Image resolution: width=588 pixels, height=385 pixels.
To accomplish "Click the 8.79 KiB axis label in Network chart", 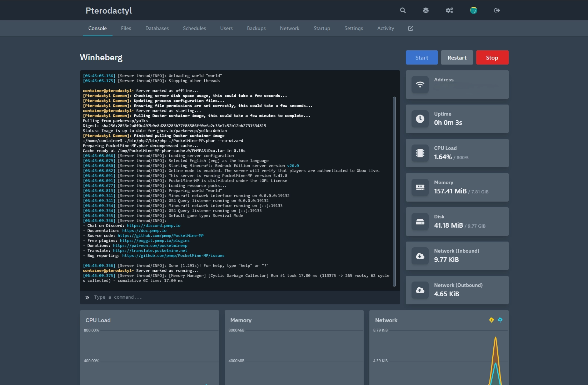I will (x=380, y=330).
